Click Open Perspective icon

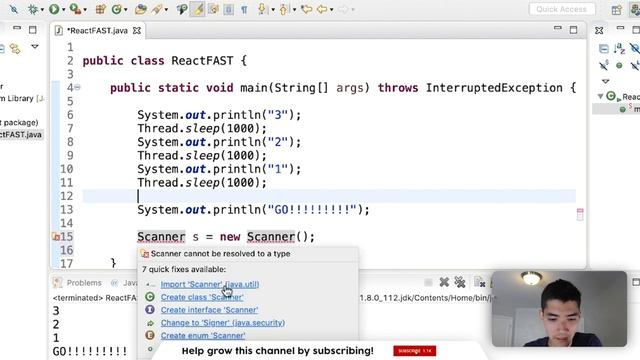616,10
